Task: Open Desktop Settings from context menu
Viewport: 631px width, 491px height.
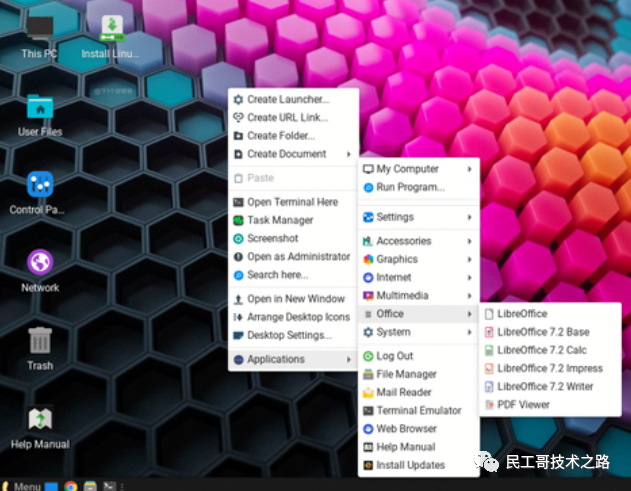Action: 293,335
